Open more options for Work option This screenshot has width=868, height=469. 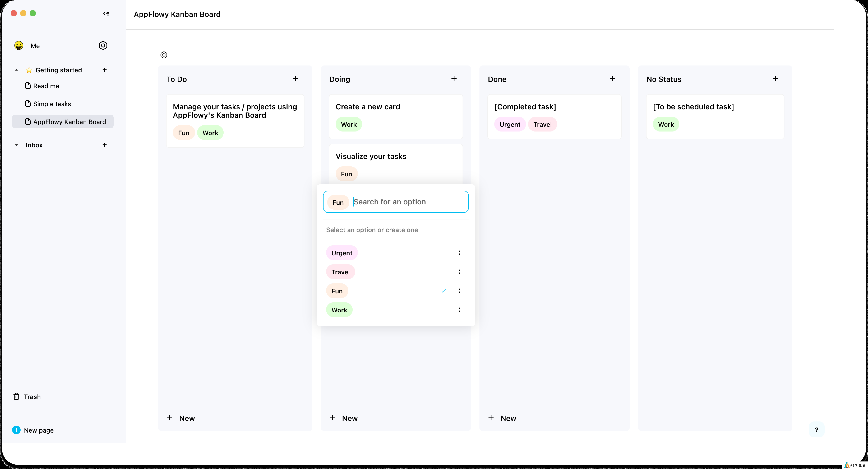tap(459, 310)
